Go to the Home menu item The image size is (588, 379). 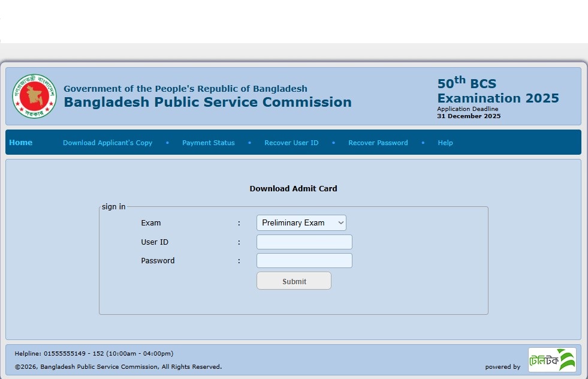[21, 143]
